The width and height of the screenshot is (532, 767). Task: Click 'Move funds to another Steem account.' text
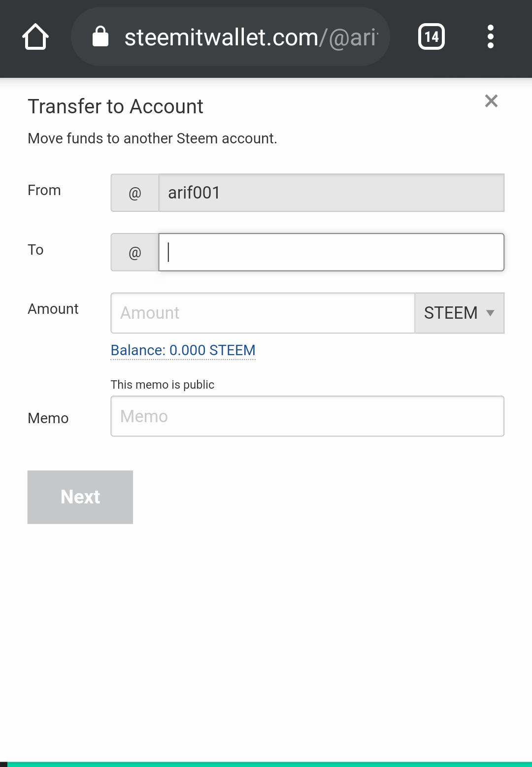tap(152, 138)
